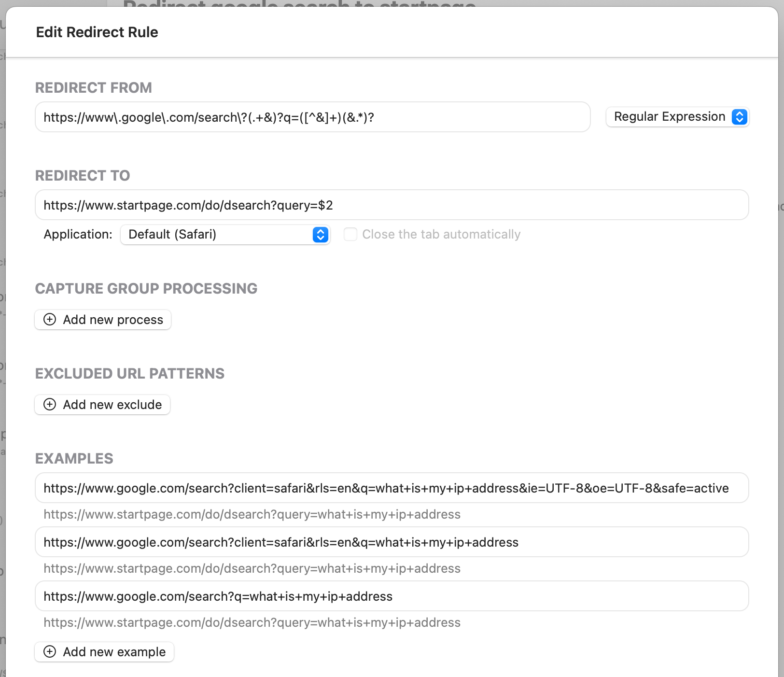Viewport: 784px width, 677px height.
Task: Click the Redirect To URL input
Action: coord(391,205)
